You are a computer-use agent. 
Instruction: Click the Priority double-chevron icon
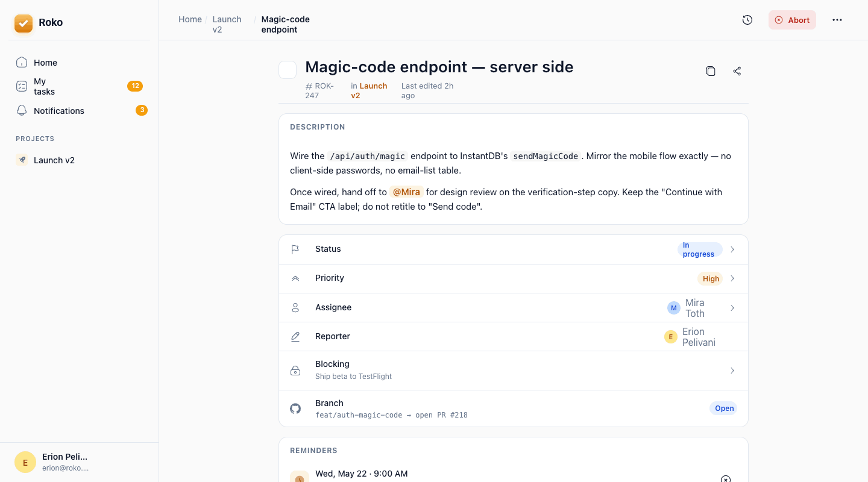295,278
